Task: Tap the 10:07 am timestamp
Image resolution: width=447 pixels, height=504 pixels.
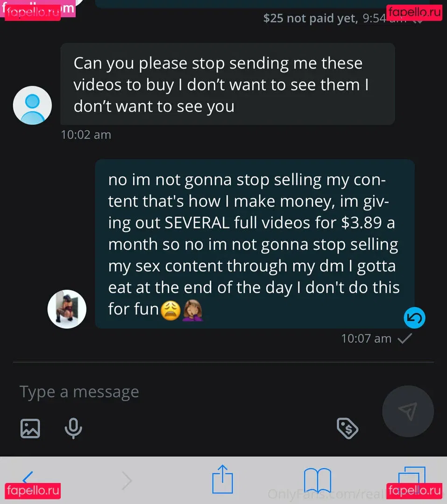Action: point(366,338)
